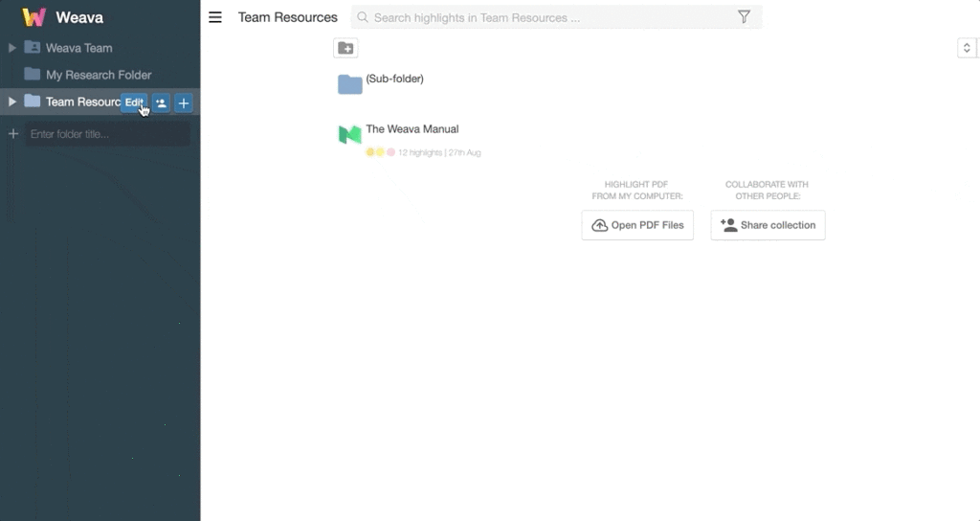The width and height of the screenshot is (980, 521).
Task: Open the sort order up-down arrows control
Action: [x=967, y=48]
